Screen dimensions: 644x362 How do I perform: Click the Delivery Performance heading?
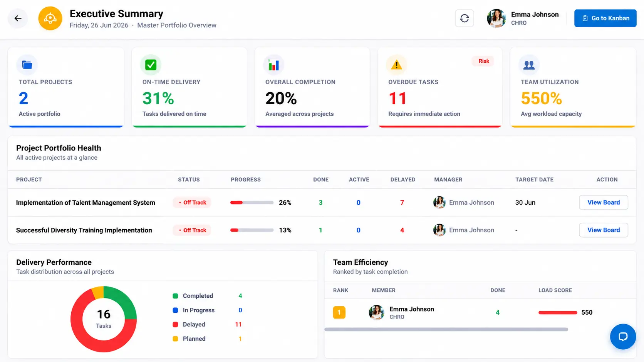click(54, 262)
